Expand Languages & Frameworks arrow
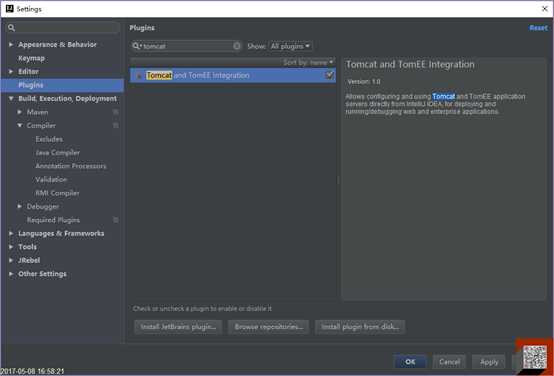The height and width of the screenshot is (376, 554). (11, 233)
